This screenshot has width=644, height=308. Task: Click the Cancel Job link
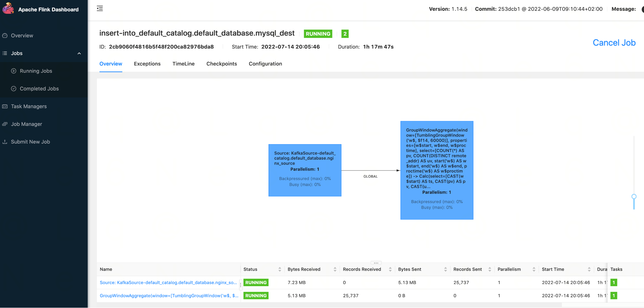tap(614, 43)
